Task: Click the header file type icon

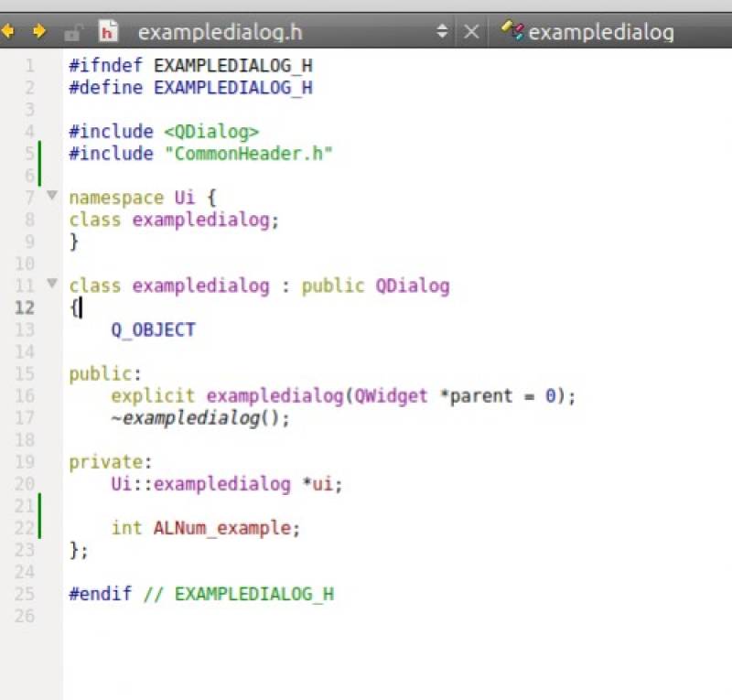Action: (x=108, y=31)
